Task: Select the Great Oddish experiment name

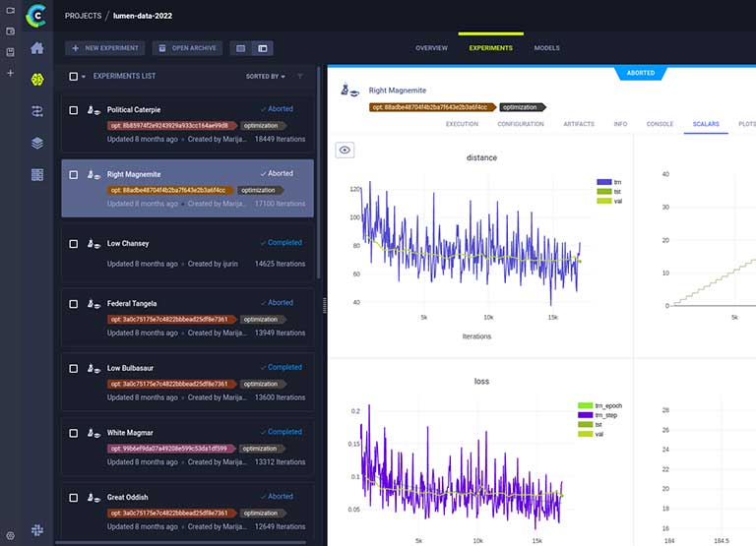Action: point(127,498)
